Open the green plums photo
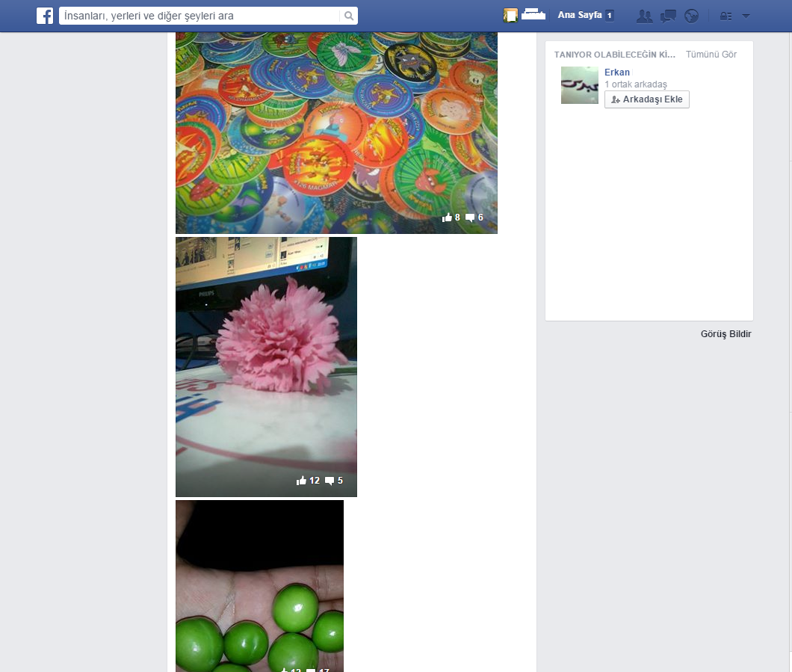 [259, 586]
